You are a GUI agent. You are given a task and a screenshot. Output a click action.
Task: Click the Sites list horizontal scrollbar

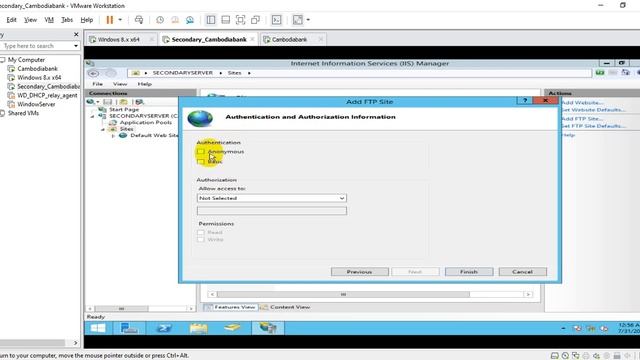343,294
